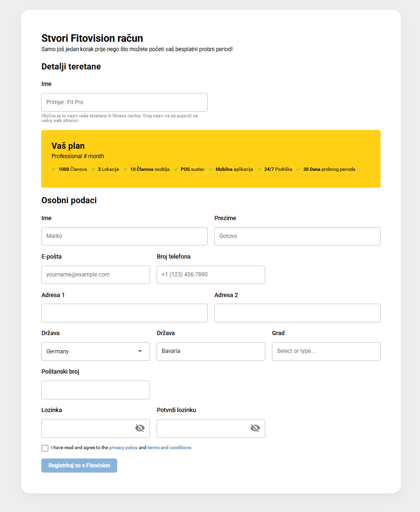Click the Bavaria state input field
The width and height of the screenshot is (420, 512).
click(x=211, y=352)
